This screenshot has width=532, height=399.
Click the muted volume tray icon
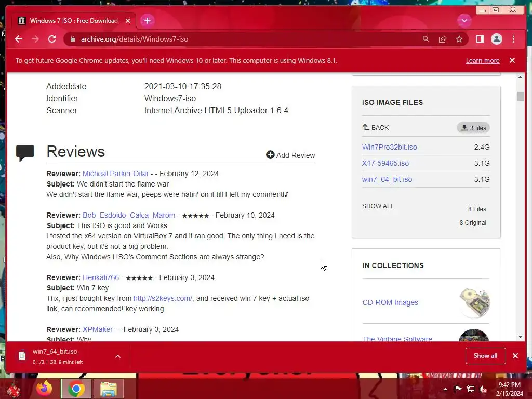[x=483, y=389]
